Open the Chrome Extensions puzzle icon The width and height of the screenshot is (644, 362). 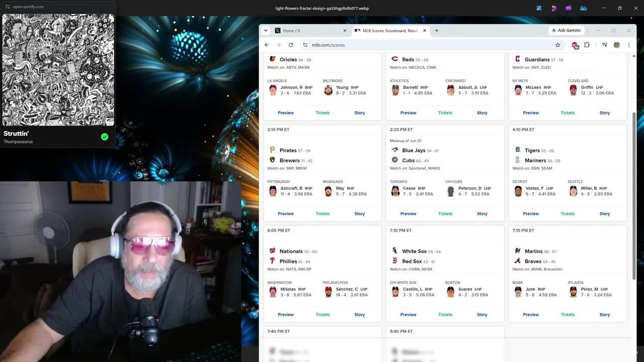[587, 45]
